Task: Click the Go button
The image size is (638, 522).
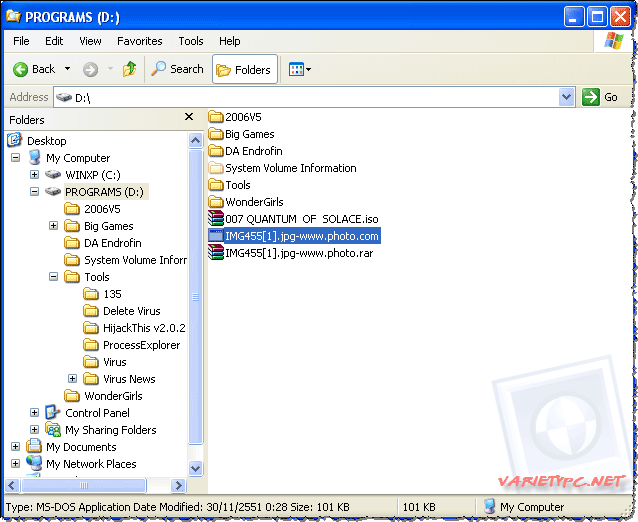Action: pos(600,97)
